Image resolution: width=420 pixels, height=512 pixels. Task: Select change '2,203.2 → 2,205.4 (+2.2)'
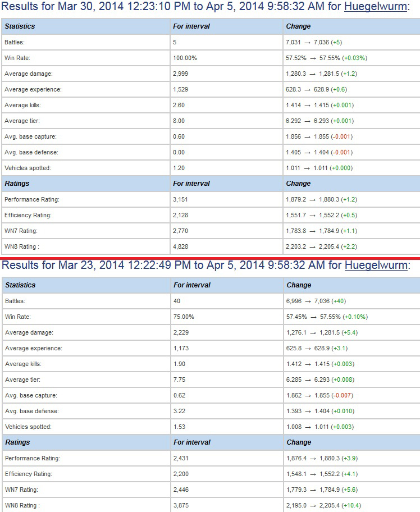(x=321, y=246)
